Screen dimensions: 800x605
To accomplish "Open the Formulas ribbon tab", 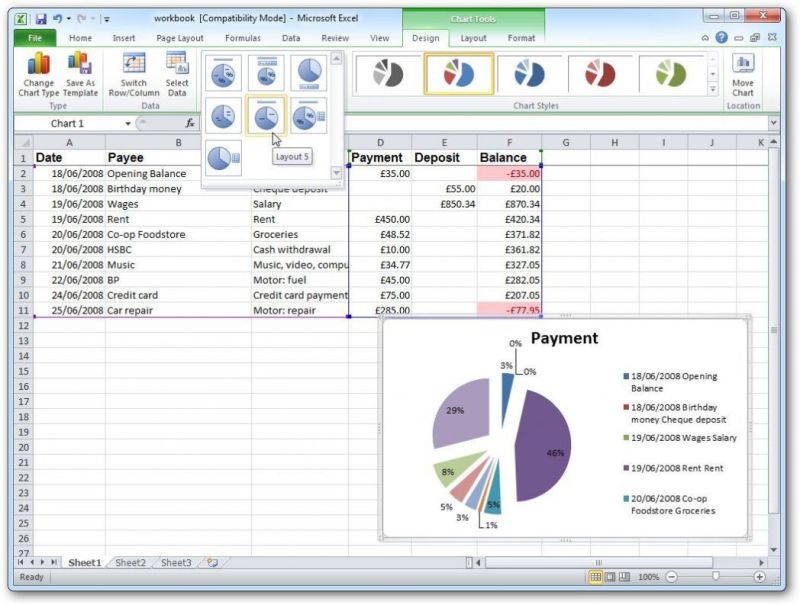I will tap(242, 37).
